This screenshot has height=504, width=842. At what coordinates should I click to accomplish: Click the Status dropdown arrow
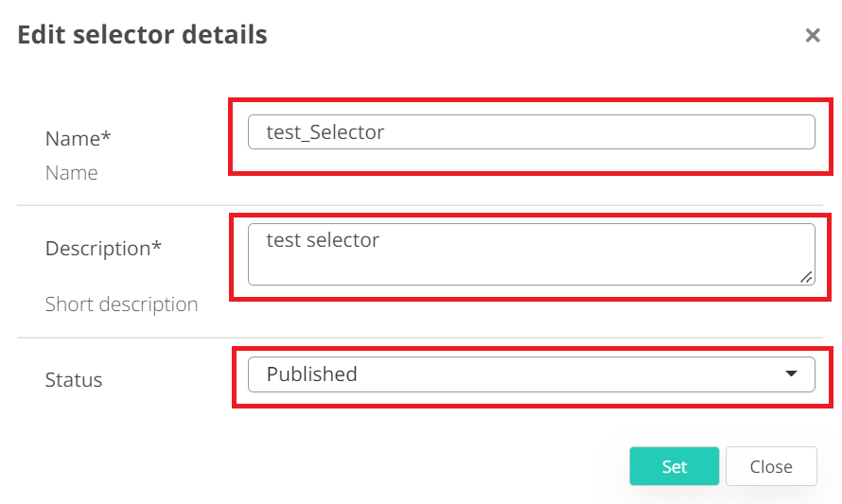[x=792, y=374]
